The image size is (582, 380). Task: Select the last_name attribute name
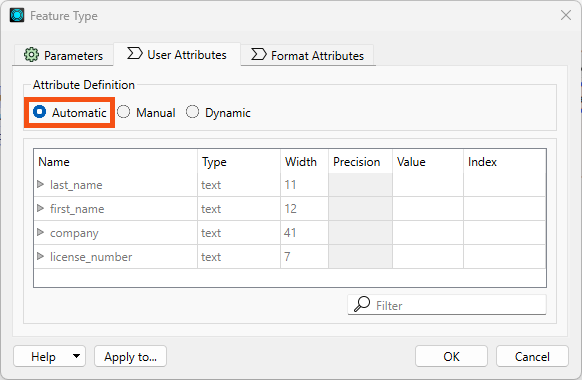point(76,185)
